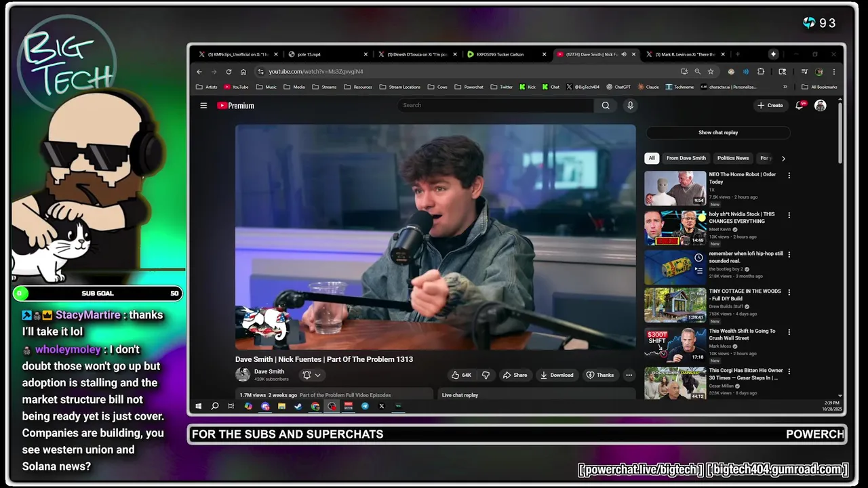Click Show chat replay button
Image resolution: width=868 pixels, height=488 pixels.
coord(718,133)
